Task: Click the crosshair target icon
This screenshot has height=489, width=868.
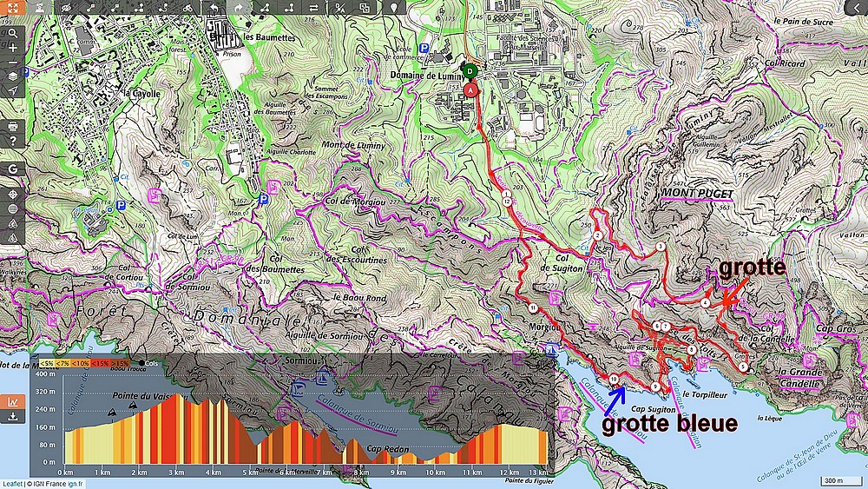Action: (13, 195)
